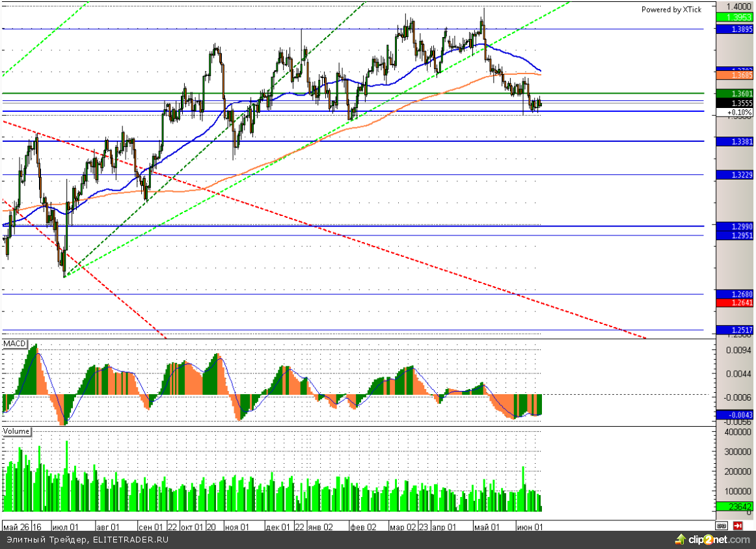Click the red 1.2641 price label
The image size is (756, 549).
click(734, 303)
